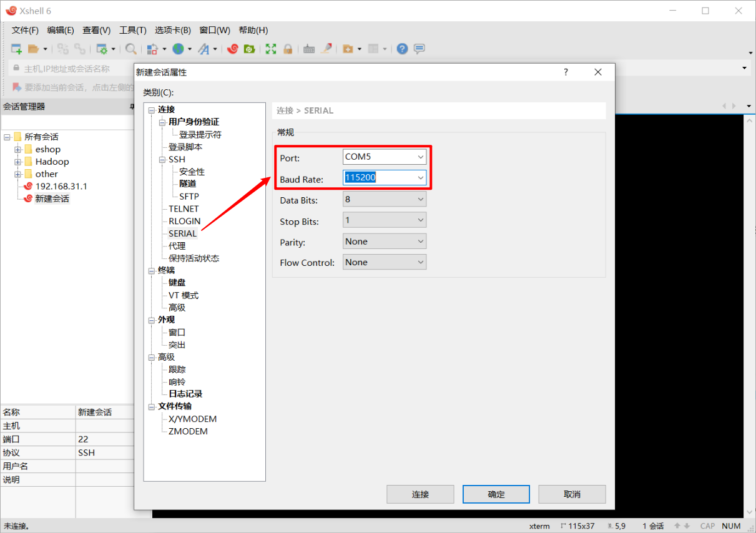Select 登录脚本 in the category tree
This screenshot has width=756, height=533.
point(185,147)
